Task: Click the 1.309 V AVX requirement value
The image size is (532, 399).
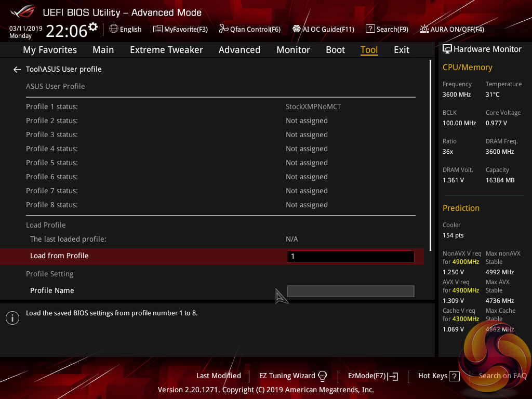Action: [453, 301]
